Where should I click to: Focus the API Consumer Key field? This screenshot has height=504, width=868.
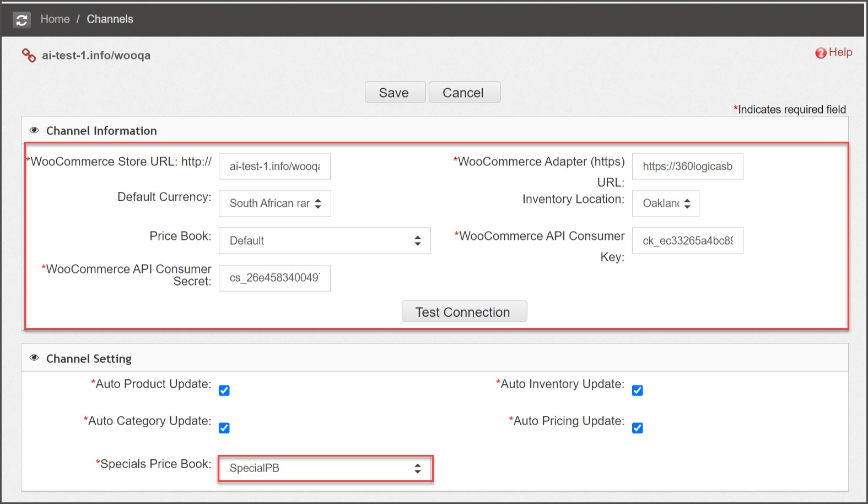(688, 240)
